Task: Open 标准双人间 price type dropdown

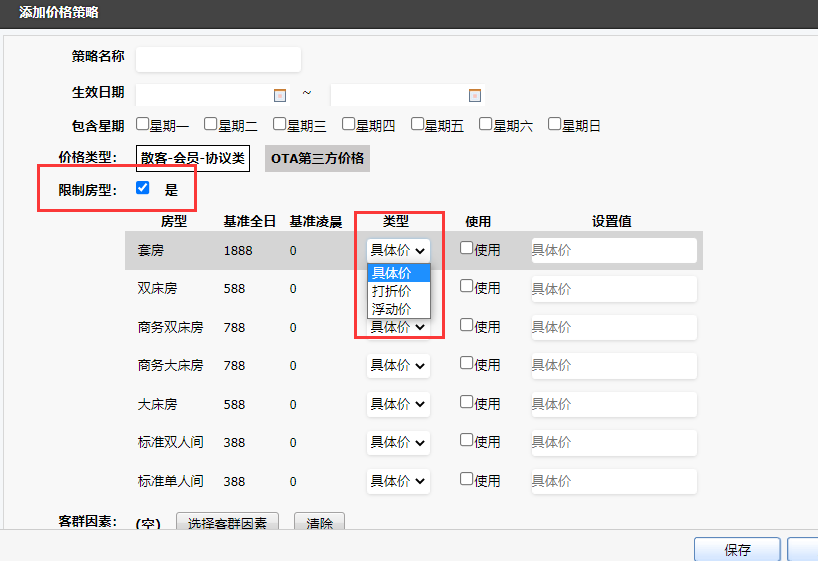Action: (x=398, y=443)
